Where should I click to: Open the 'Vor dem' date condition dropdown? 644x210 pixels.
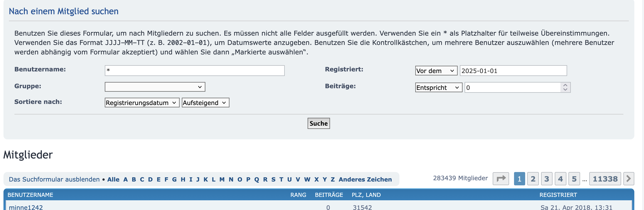pos(436,71)
